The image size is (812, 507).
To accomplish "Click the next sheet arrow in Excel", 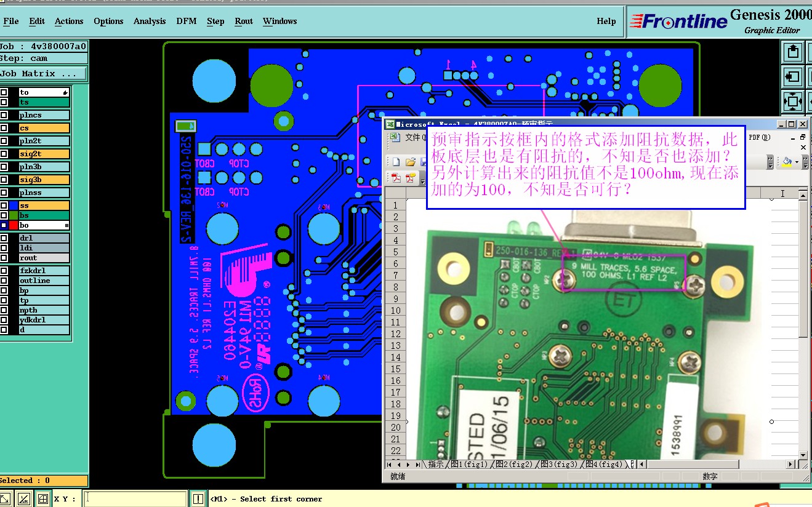I will [409, 465].
